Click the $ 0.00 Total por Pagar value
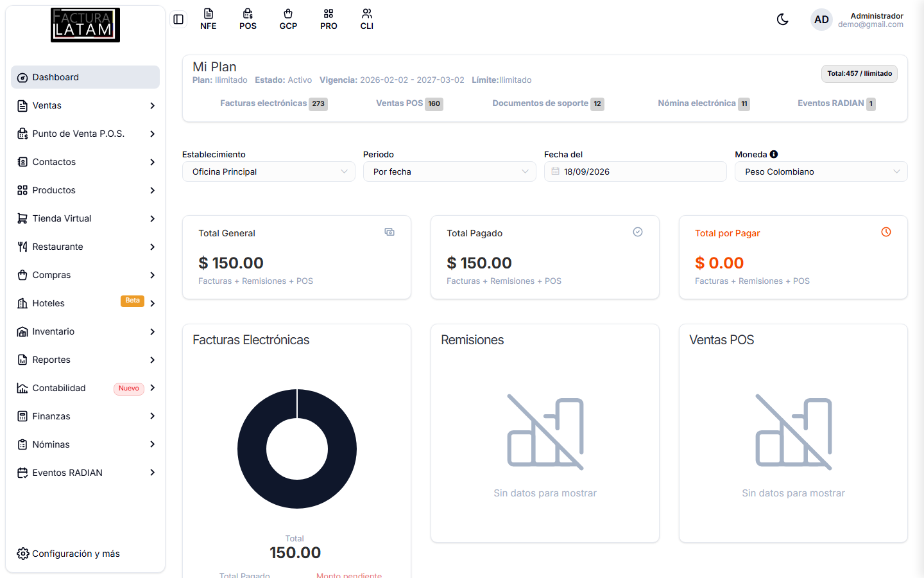Image resolution: width=924 pixels, height=578 pixels. pos(719,263)
